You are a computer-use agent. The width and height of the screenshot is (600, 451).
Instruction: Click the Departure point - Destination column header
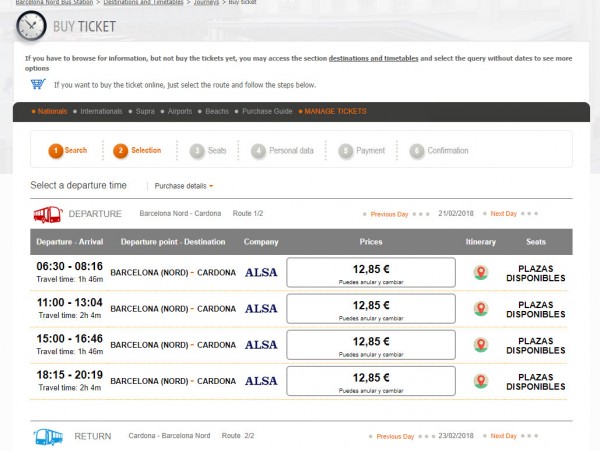pyautogui.click(x=173, y=242)
